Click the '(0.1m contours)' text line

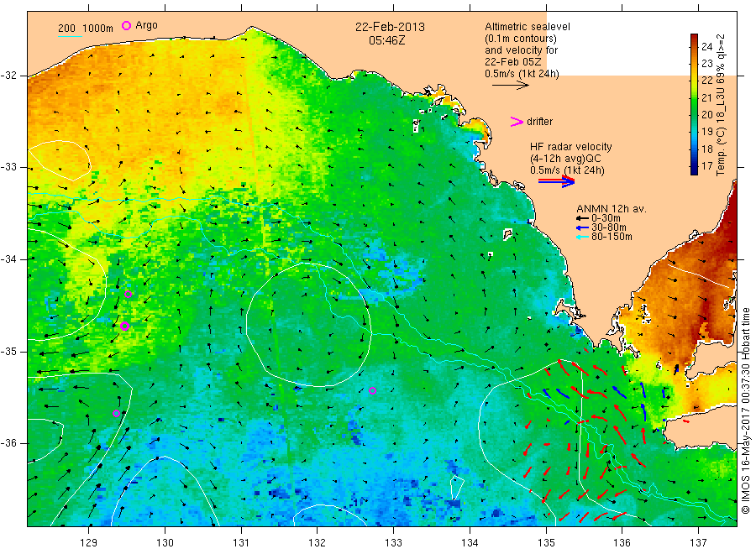pos(521,39)
